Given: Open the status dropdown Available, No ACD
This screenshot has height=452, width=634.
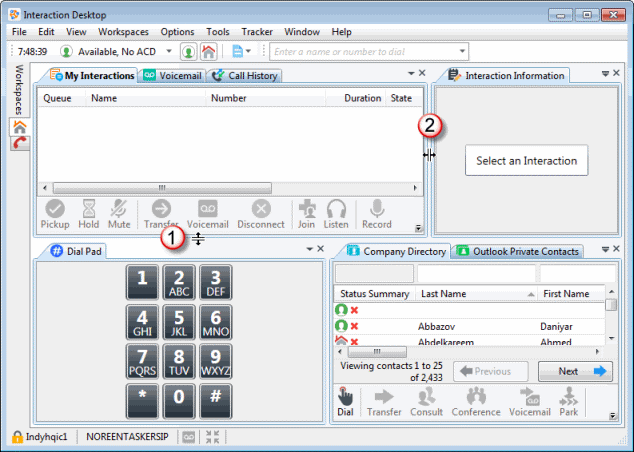Looking at the screenshot, I should (x=168, y=51).
